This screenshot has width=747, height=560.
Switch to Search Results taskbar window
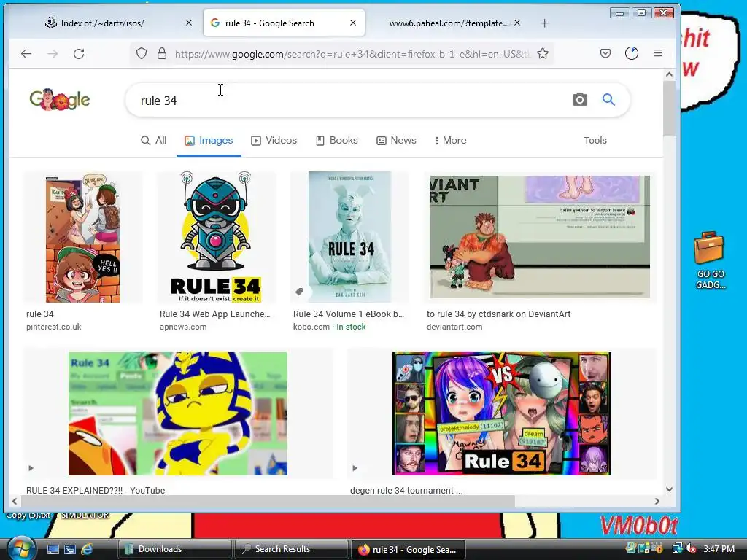pyautogui.click(x=291, y=549)
